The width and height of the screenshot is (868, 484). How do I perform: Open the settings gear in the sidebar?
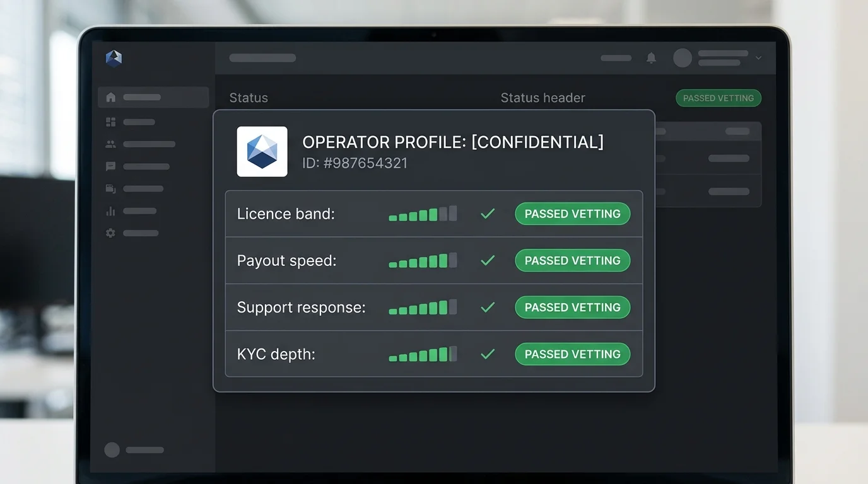pos(111,233)
